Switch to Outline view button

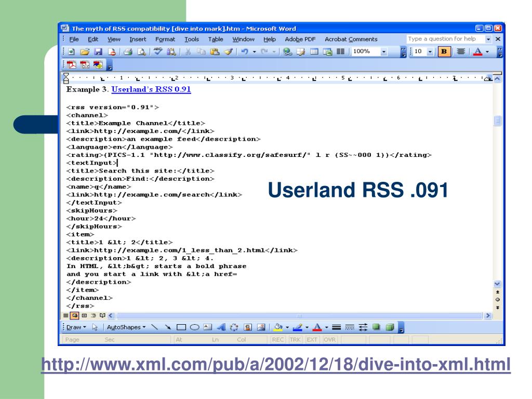tap(94, 315)
